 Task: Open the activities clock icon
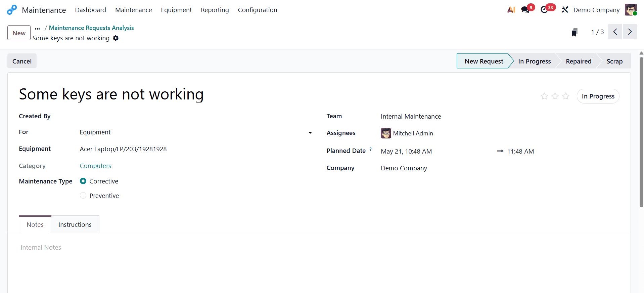(x=544, y=10)
